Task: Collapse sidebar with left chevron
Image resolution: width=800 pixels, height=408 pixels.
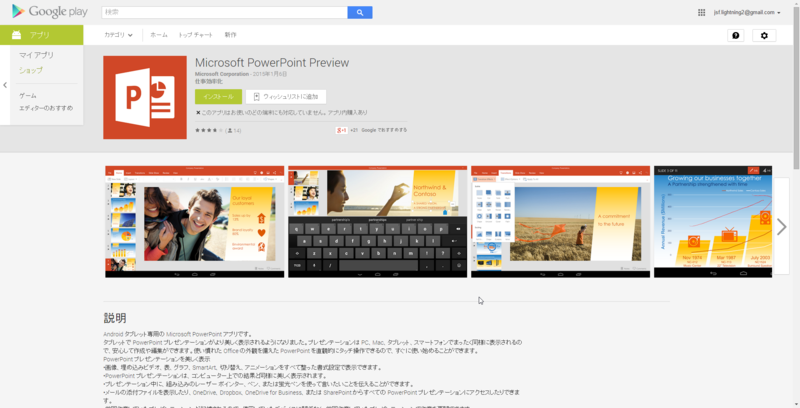Action: [5, 85]
